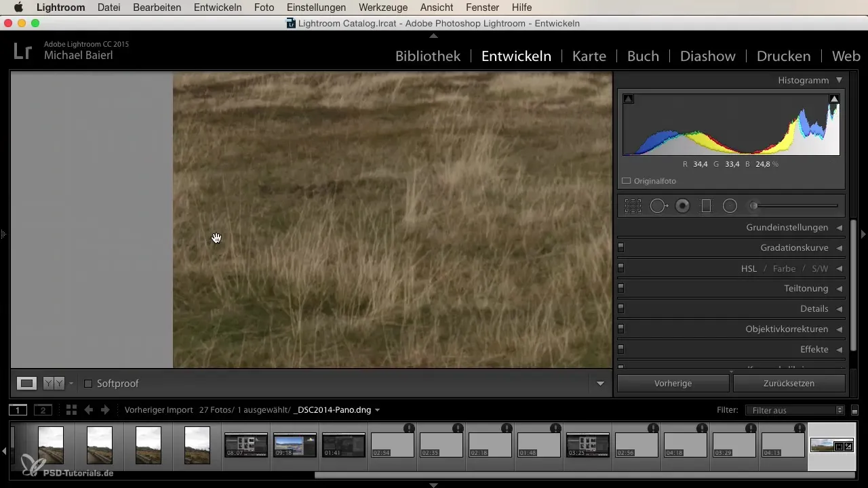Go forward with right arrow in filmstrip bar
The width and height of the screenshot is (868, 488).
click(105, 410)
